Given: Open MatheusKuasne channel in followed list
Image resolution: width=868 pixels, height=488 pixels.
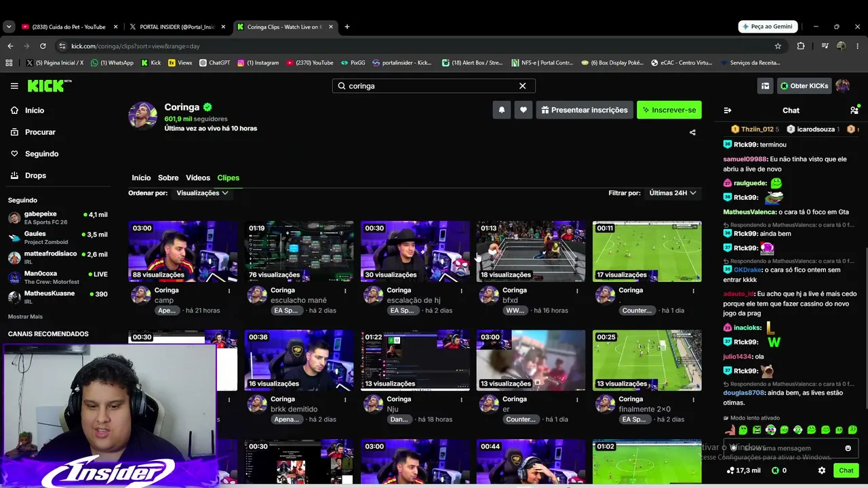Looking at the screenshot, I should click(58, 297).
